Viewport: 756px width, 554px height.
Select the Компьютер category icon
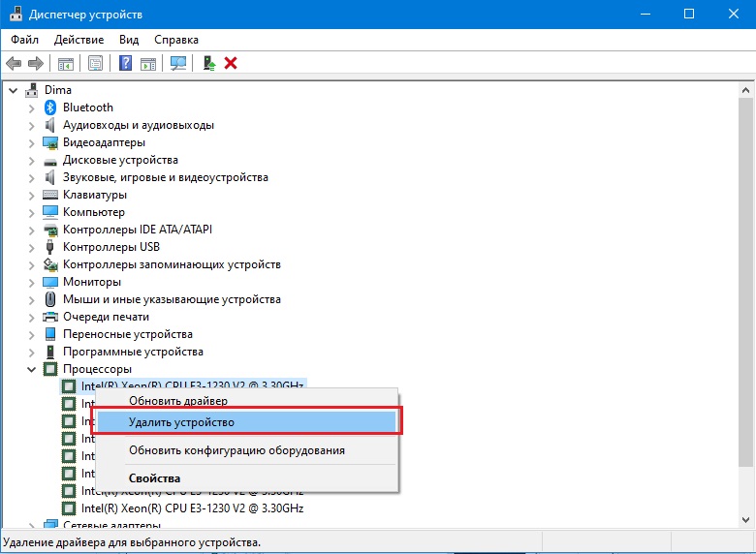point(50,212)
